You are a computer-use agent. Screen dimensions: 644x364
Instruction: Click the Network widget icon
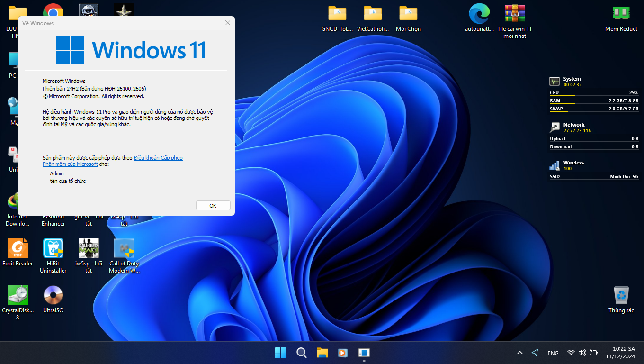555,127
